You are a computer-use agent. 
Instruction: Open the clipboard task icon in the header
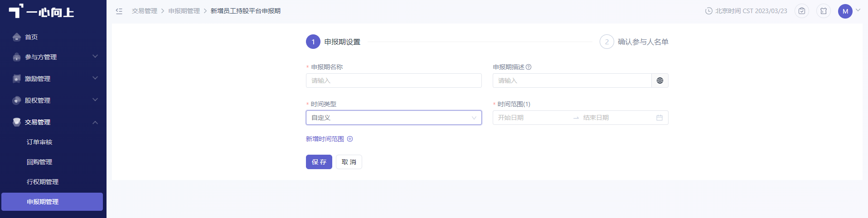coord(802,11)
